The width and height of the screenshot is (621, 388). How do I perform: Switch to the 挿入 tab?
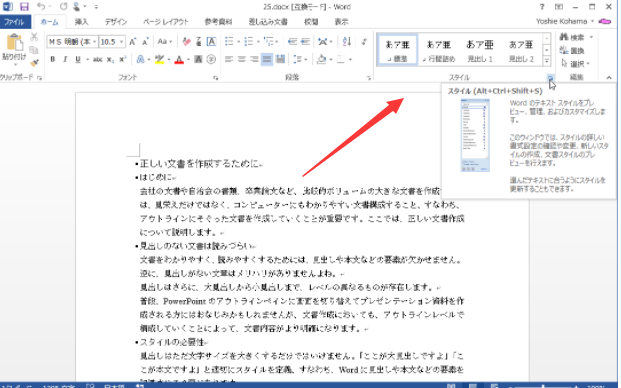(x=82, y=22)
